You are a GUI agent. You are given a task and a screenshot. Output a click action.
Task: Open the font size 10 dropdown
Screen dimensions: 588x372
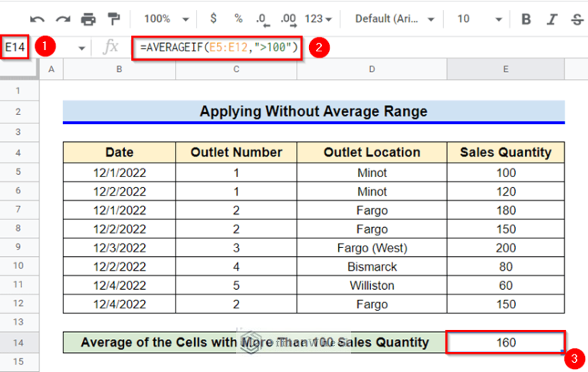(x=479, y=18)
